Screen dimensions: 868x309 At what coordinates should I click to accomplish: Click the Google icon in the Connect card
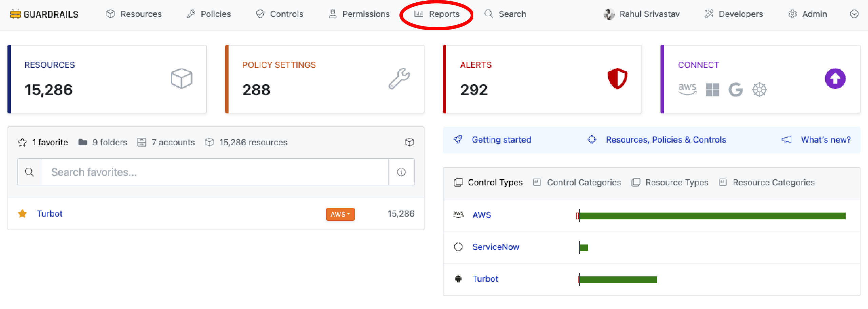tap(735, 90)
